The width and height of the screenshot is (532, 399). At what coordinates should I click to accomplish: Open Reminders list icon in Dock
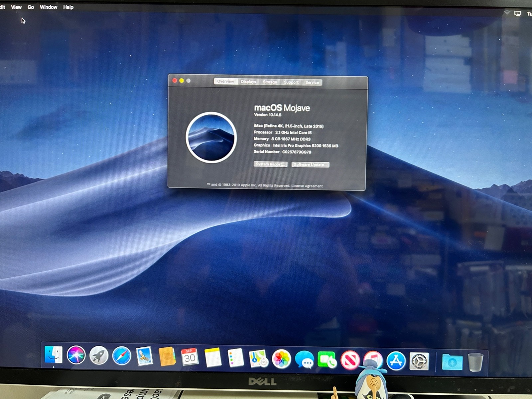[x=236, y=358]
